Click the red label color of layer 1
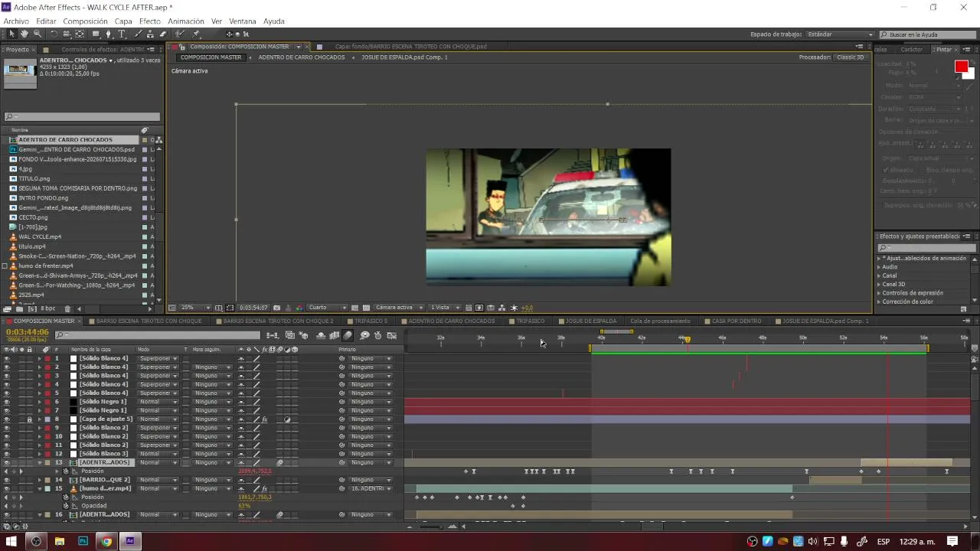Screen dimensions: 980x551 [x=47, y=358]
